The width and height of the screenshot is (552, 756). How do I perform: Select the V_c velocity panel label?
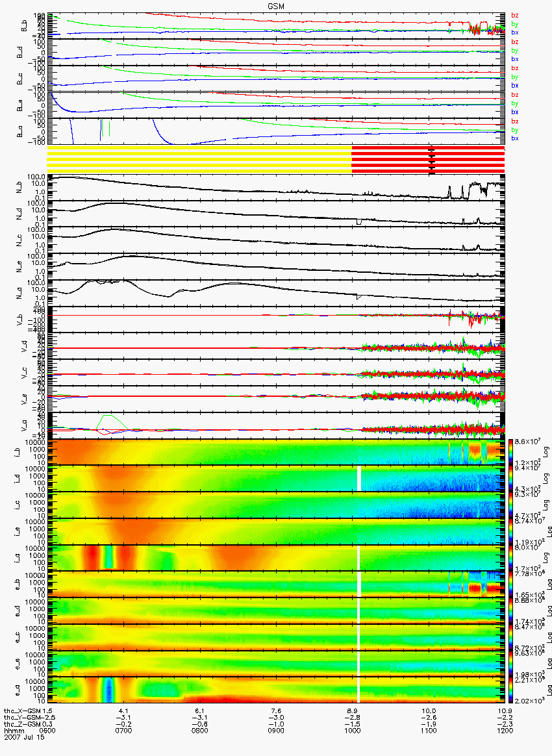[x=25, y=372]
